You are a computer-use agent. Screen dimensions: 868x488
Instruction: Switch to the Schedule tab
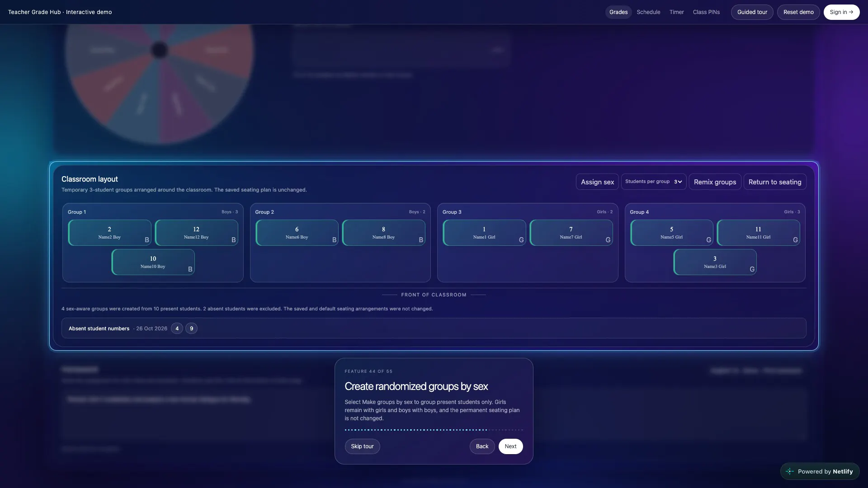[648, 12]
